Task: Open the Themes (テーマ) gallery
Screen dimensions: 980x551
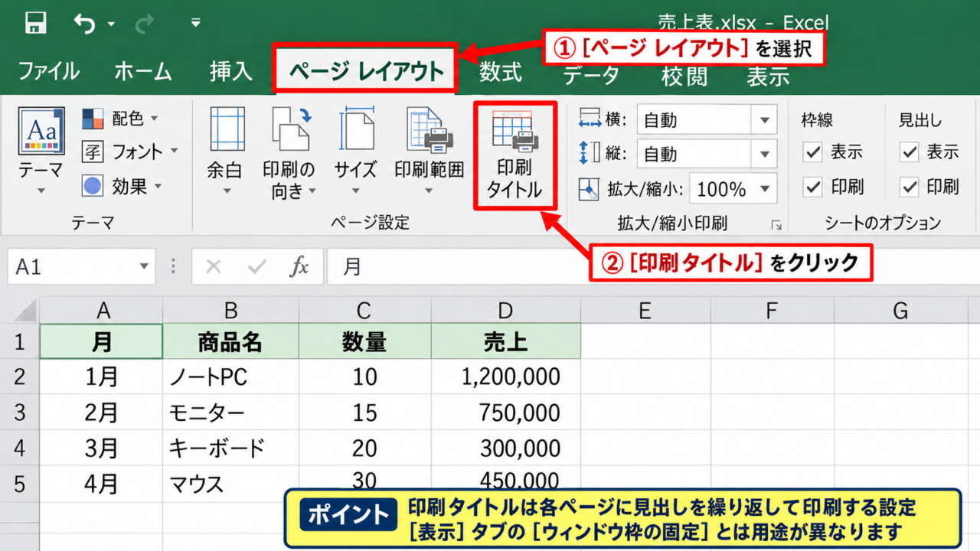Action: click(x=41, y=151)
